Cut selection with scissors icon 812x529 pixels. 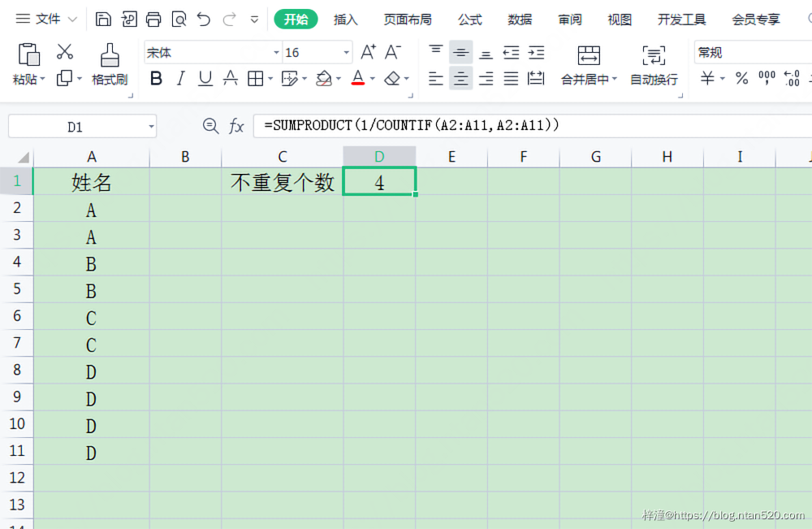65,52
